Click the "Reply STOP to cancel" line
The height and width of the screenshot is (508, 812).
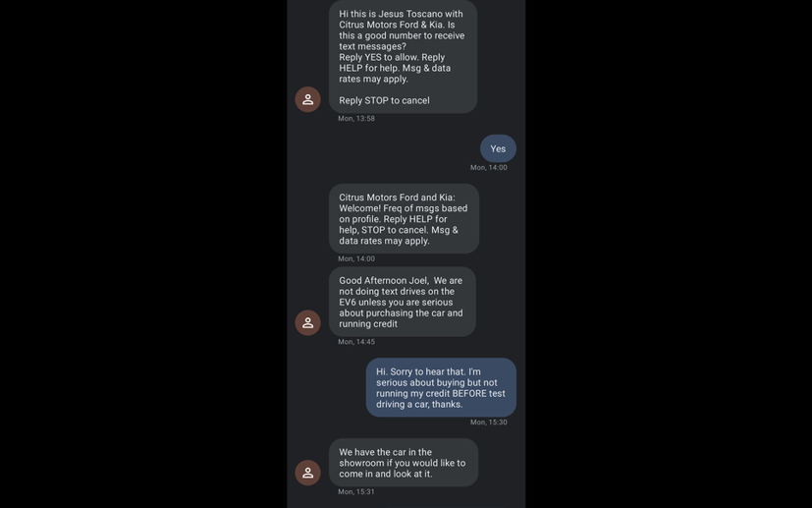pyautogui.click(x=384, y=100)
